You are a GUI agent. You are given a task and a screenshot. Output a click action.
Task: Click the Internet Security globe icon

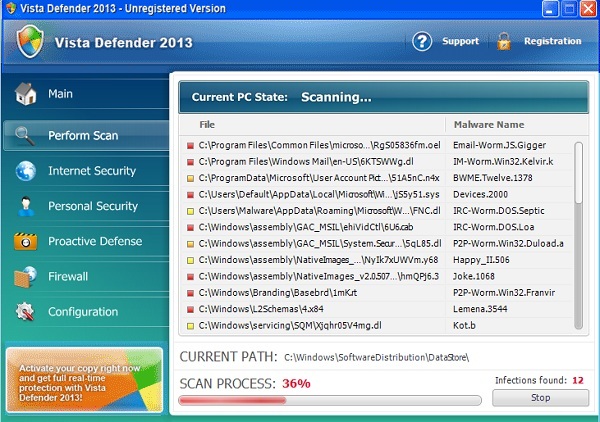click(26, 171)
